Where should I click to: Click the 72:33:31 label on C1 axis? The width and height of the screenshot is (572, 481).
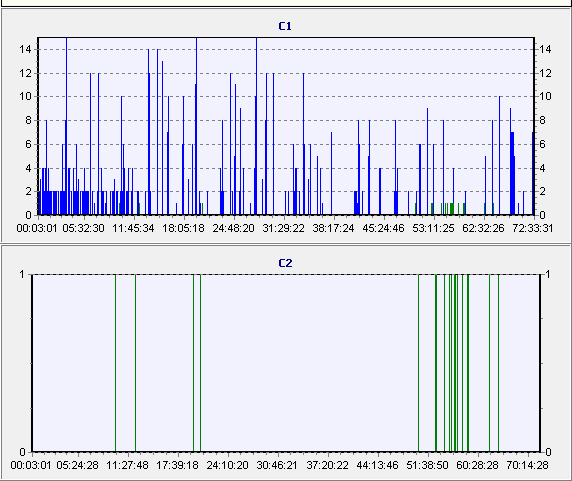click(533, 228)
